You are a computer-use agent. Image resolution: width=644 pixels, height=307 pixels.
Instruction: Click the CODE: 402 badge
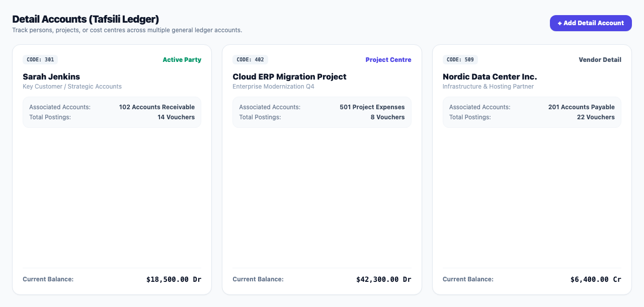click(x=250, y=59)
